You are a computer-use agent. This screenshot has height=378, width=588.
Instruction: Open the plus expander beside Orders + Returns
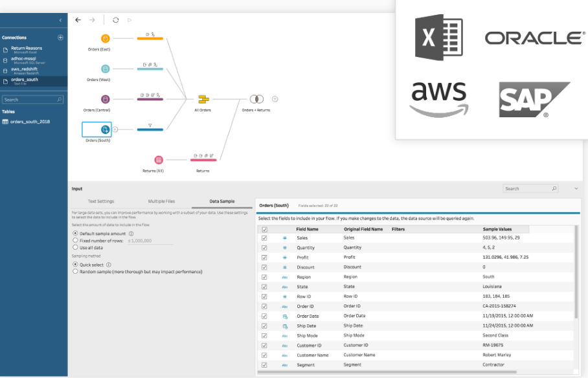pyautogui.click(x=273, y=98)
